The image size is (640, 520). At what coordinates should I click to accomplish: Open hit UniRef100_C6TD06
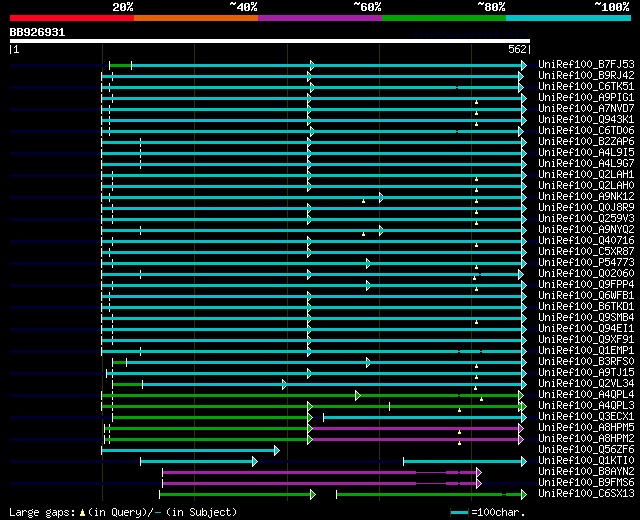(586, 131)
